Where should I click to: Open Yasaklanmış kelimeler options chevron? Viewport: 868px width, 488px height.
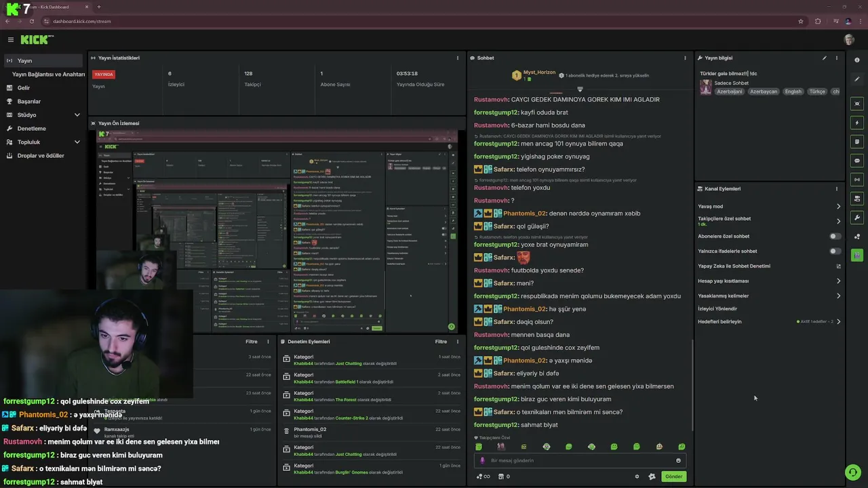[x=838, y=296]
